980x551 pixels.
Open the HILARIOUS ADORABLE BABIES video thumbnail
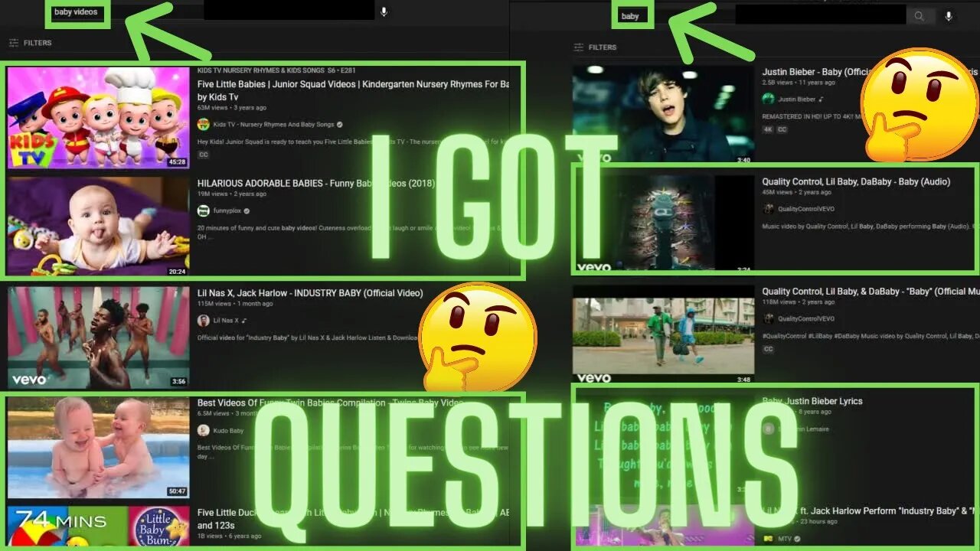(98, 226)
